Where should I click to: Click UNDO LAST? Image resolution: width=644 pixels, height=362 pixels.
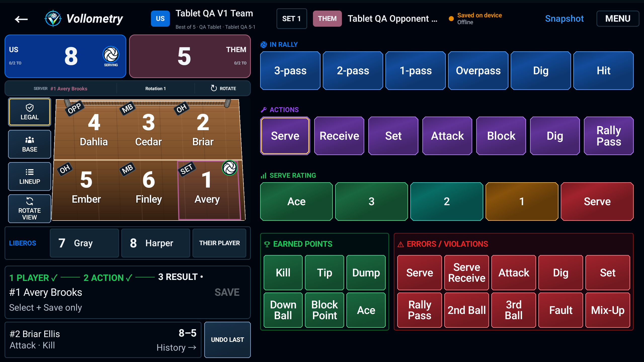[227, 340]
